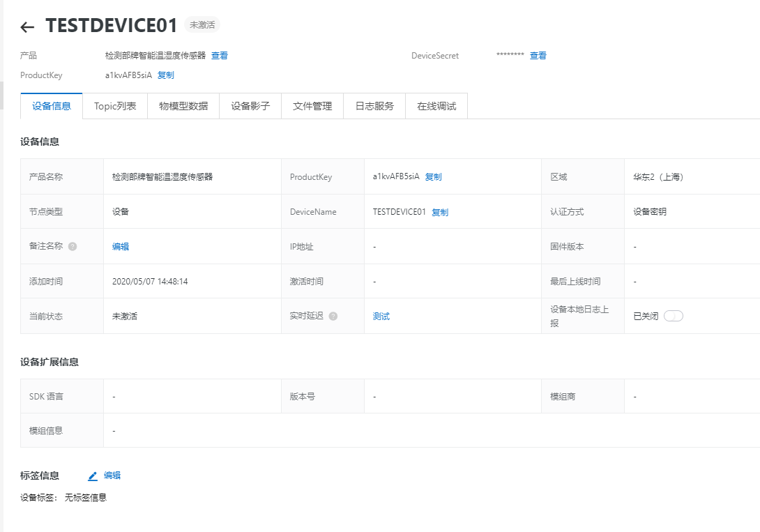Copy ProductKey in the device info table

click(433, 177)
